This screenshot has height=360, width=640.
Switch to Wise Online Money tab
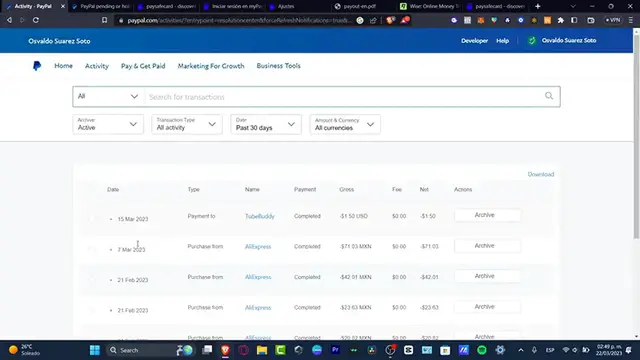[x=429, y=6]
